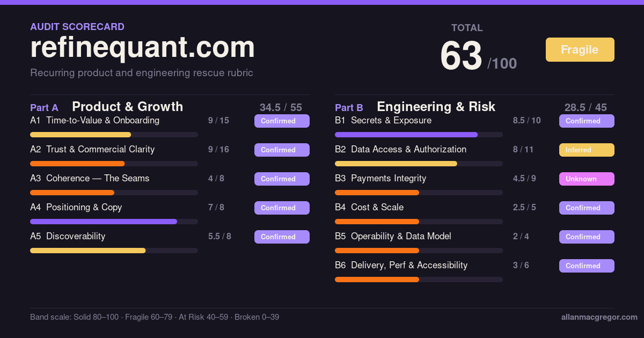Click the Operability & Data Model progress bar
Viewport: 644px width, 338px height.
click(419, 251)
